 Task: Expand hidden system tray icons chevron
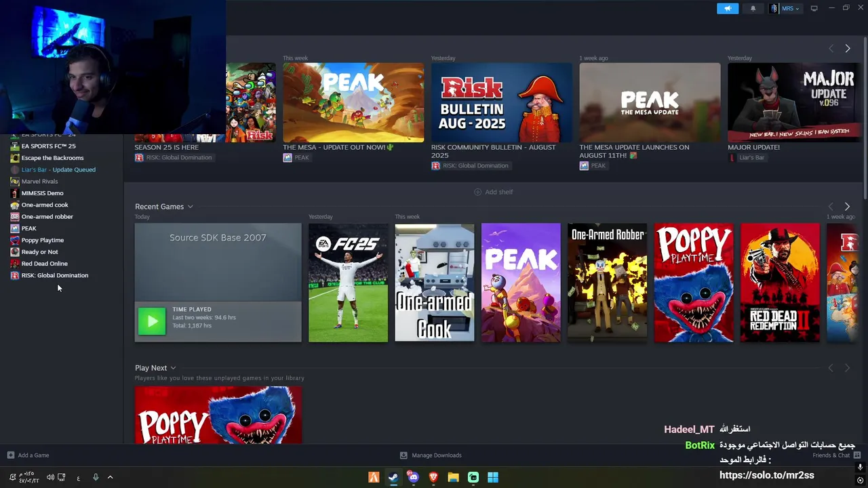pos(110,477)
